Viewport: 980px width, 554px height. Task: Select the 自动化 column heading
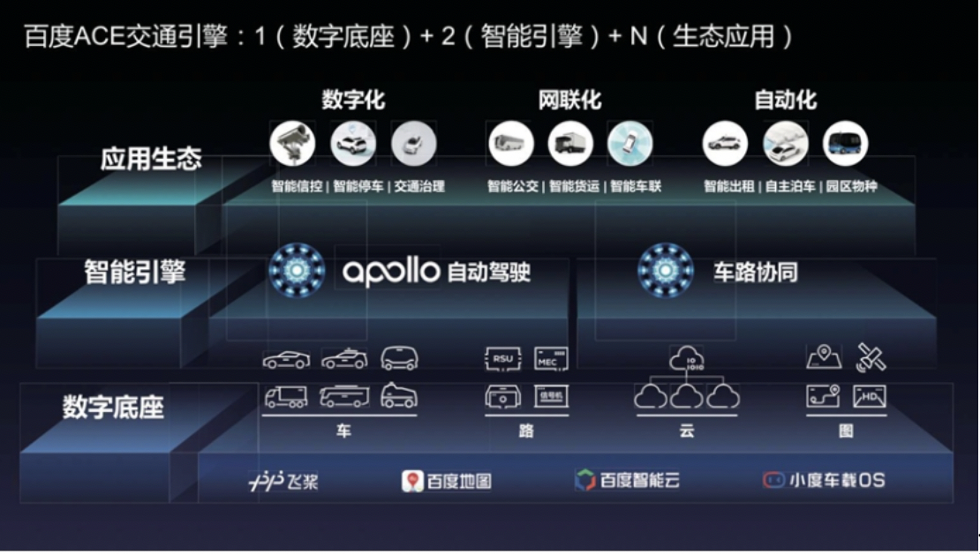point(785,100)
